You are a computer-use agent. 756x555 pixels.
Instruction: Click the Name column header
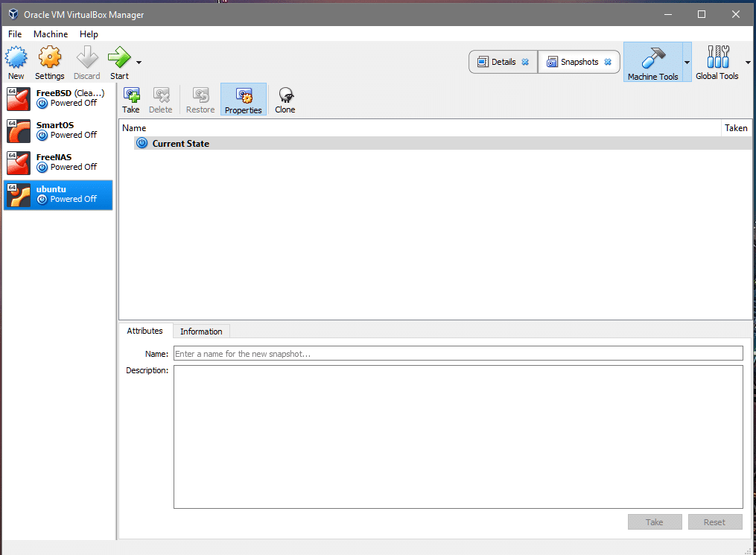pos(419,128)
